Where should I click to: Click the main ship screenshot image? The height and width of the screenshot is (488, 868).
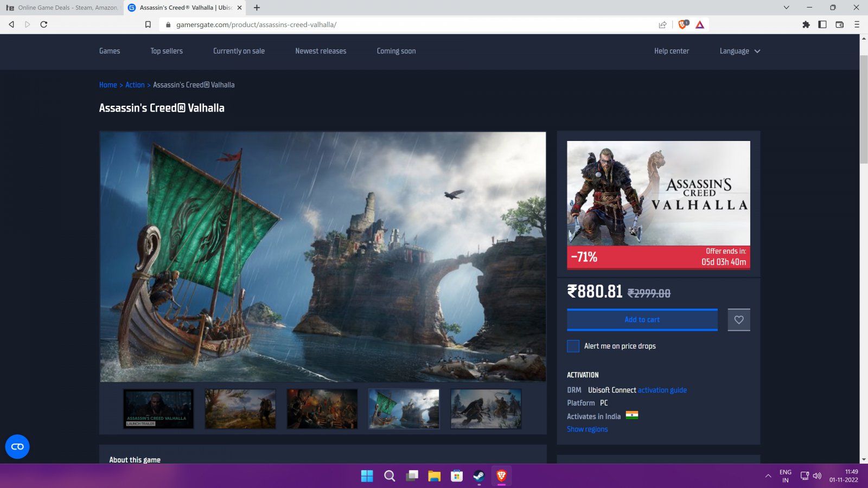click(x=323, y=256)
